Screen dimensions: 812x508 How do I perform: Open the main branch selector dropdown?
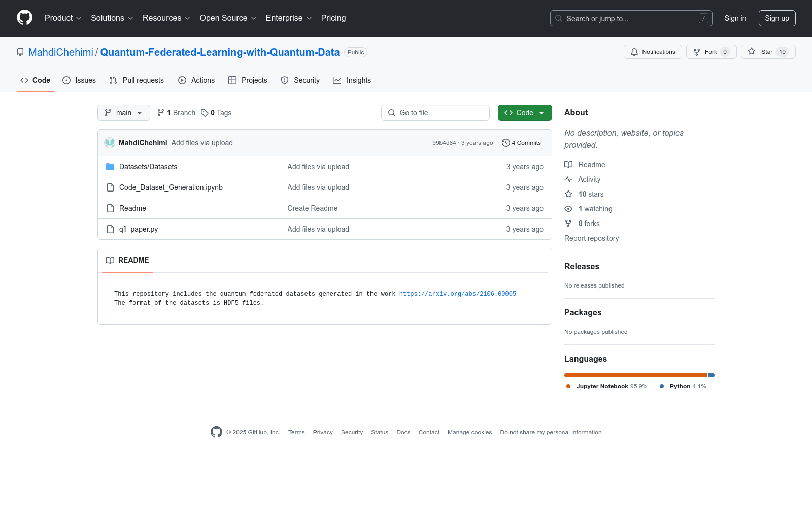pos(124,113)
